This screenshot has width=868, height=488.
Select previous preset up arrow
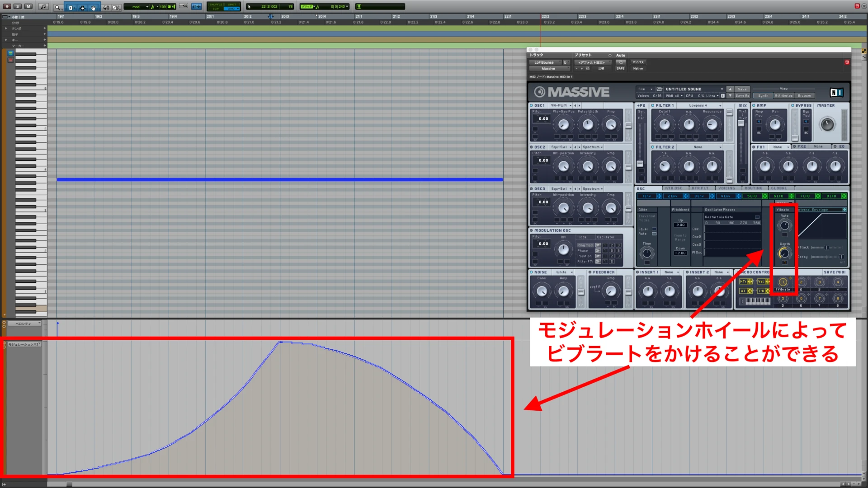(x=730, y=89)
